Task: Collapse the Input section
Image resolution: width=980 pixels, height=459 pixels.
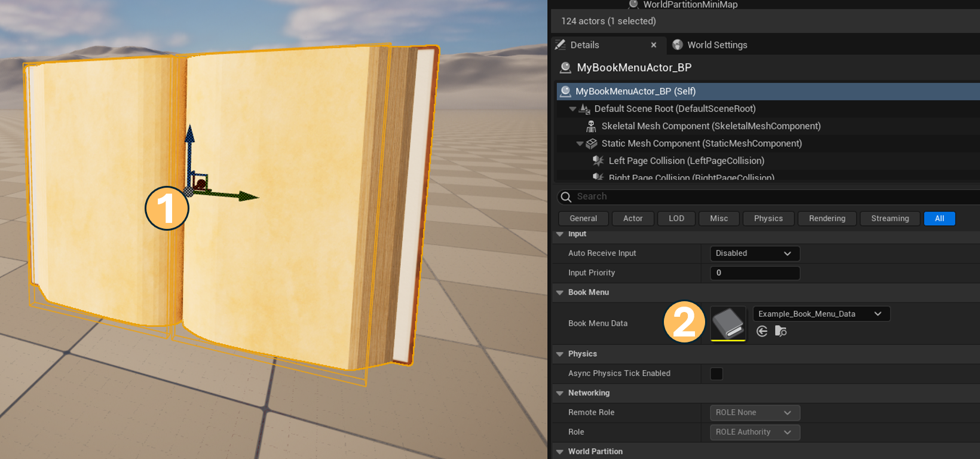Action: point(560,234)
